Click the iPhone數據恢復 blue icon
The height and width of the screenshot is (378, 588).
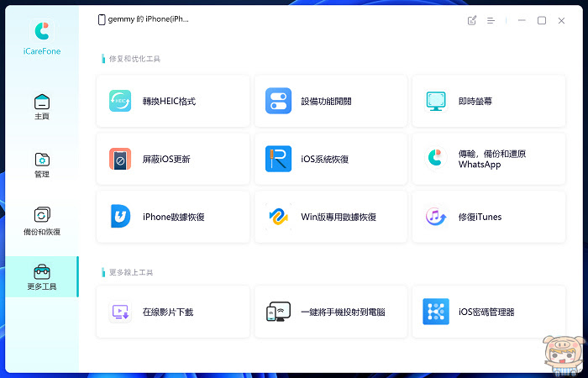click(120, 217)
